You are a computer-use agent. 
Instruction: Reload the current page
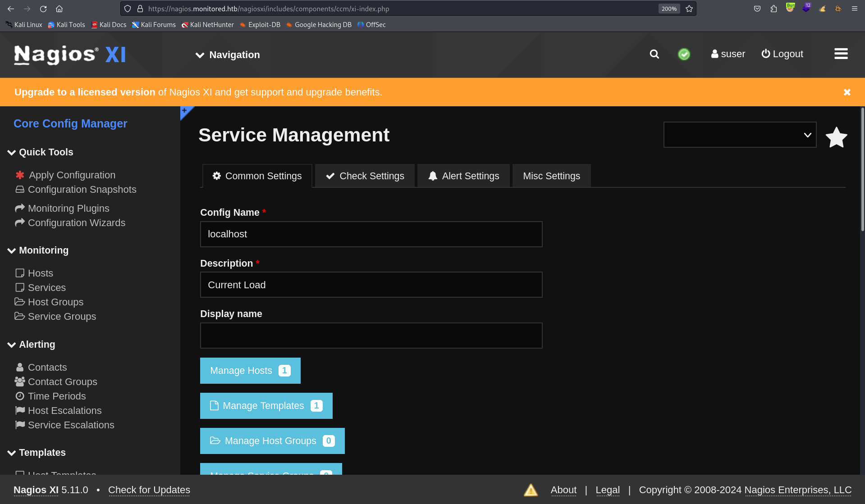point(43,9)
